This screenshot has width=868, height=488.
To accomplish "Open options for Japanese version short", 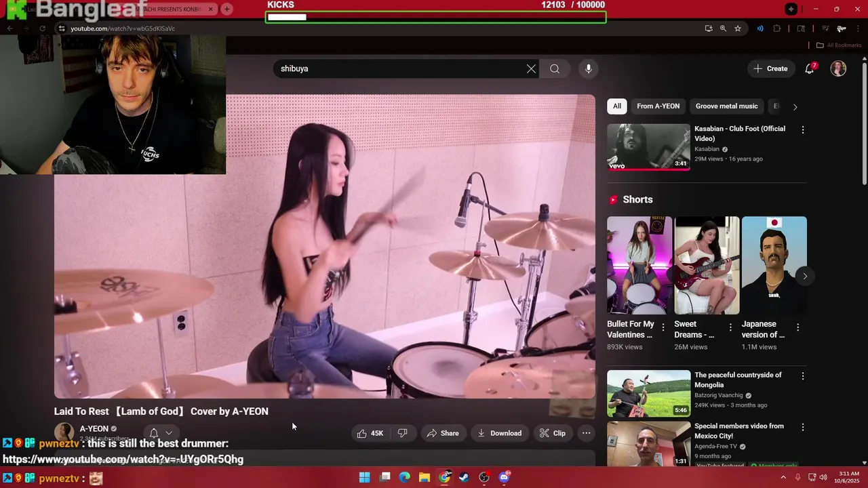I will (797, 327).
